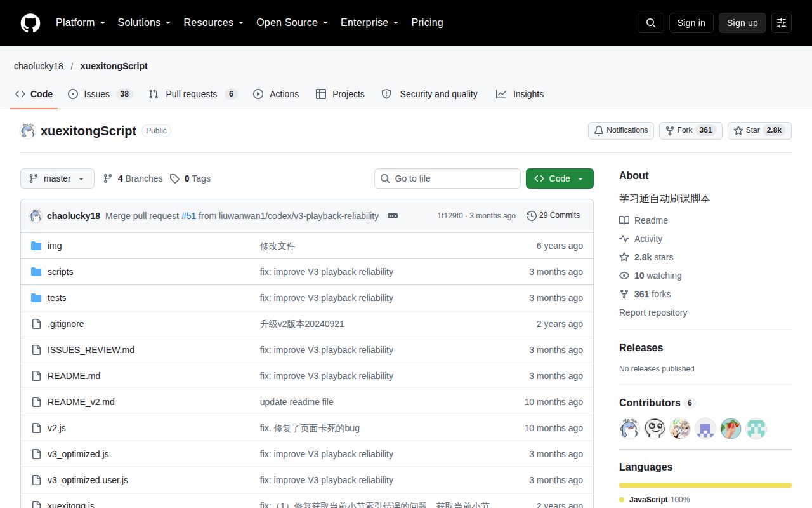
Task: Click the repository avatar next to xuexitongScript title
Action: (28, 131)
